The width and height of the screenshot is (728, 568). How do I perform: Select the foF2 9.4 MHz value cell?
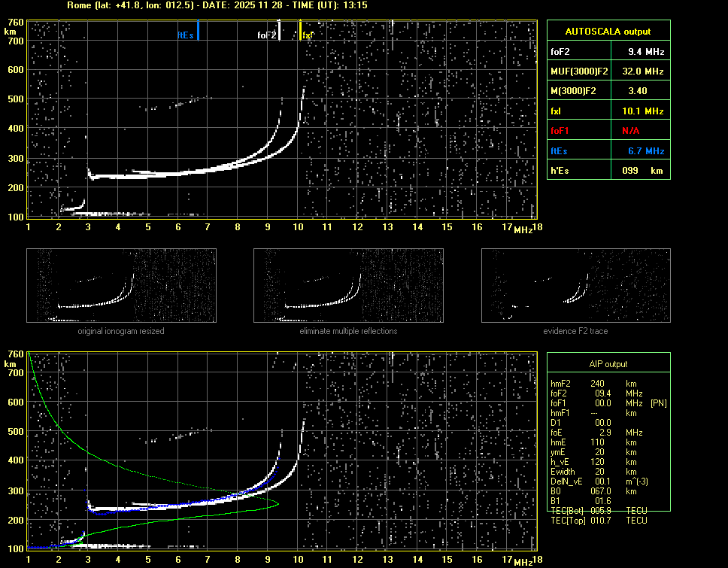point(646,52)
